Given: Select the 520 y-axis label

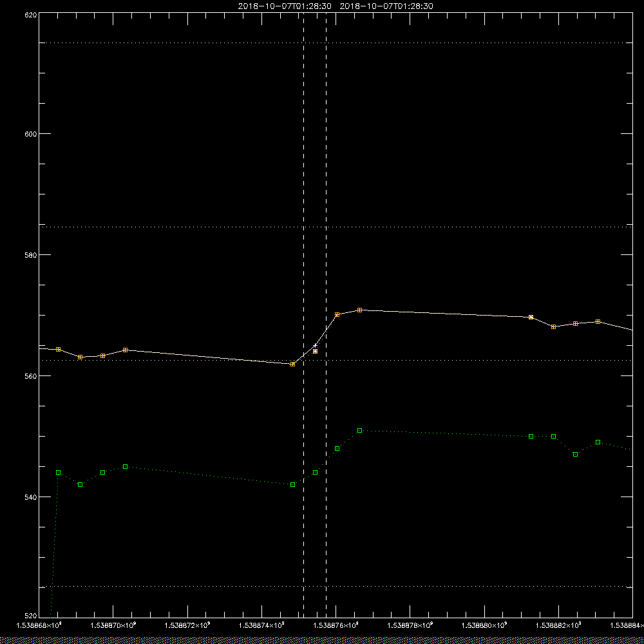Looking at the screenshot, I should [31, 616].
